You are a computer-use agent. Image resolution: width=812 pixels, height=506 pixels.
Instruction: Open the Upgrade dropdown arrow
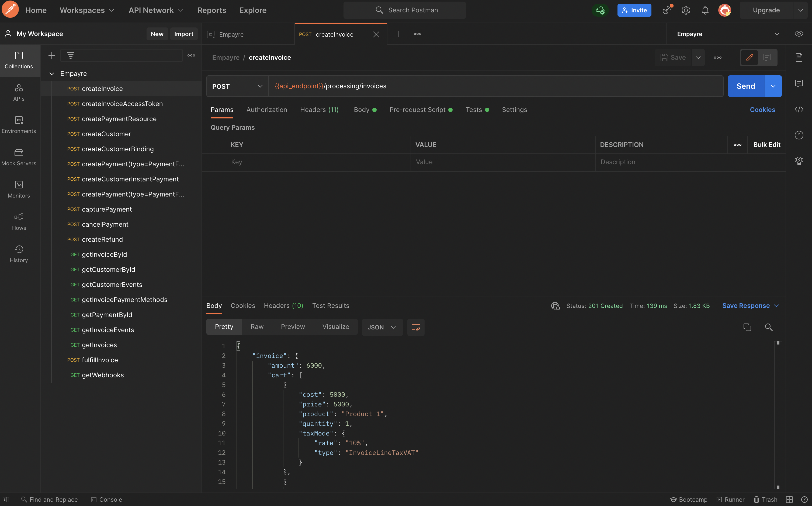click(x=801, y=10)
